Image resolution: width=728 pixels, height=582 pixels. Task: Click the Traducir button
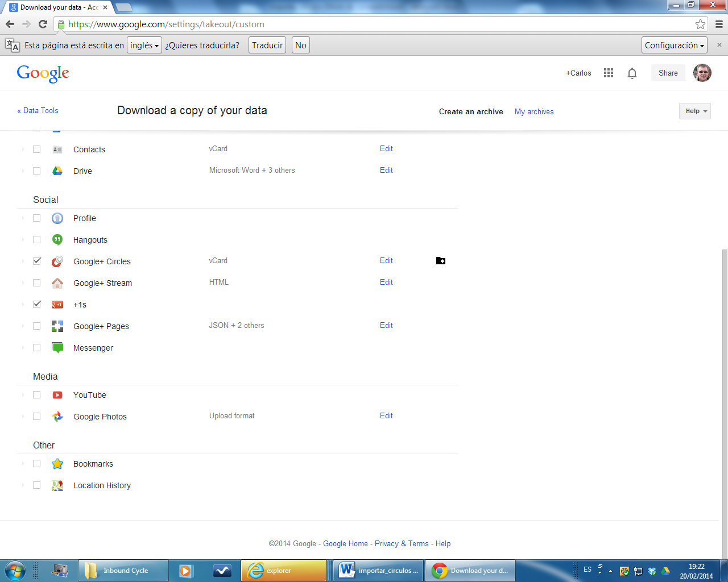pyautogui.click(x=267, y=45)
